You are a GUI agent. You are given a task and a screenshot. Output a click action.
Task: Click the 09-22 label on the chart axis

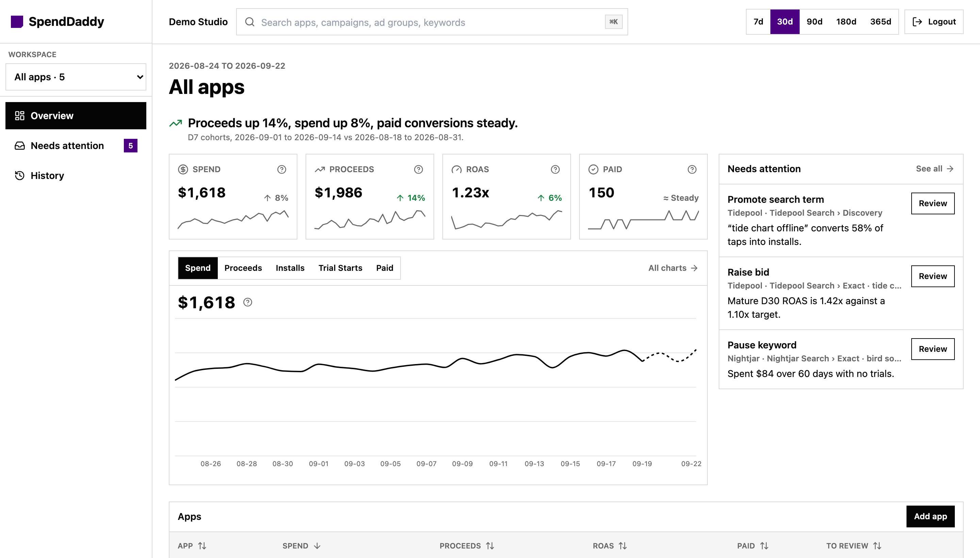pos(691,464)
